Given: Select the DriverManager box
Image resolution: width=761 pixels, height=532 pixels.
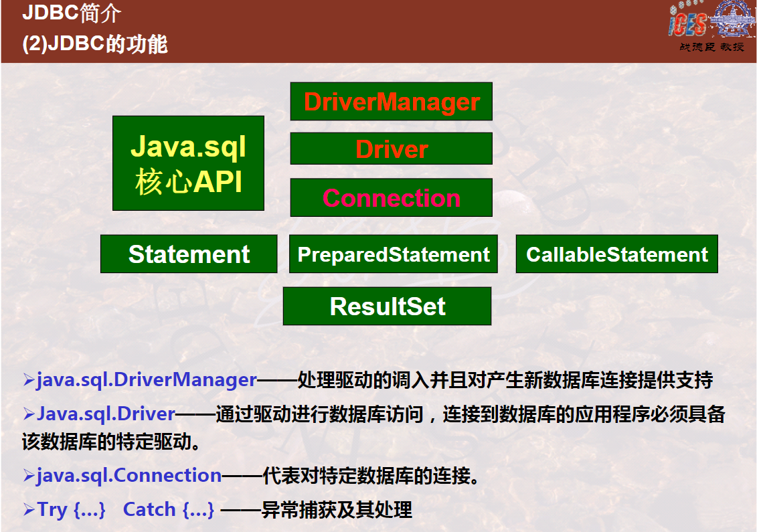Looking at the screenshot, I should (x=391, y=102).
